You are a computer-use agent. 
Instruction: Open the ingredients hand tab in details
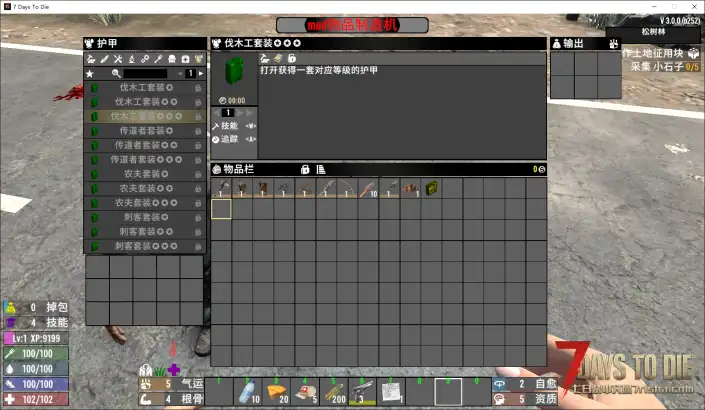265,58
